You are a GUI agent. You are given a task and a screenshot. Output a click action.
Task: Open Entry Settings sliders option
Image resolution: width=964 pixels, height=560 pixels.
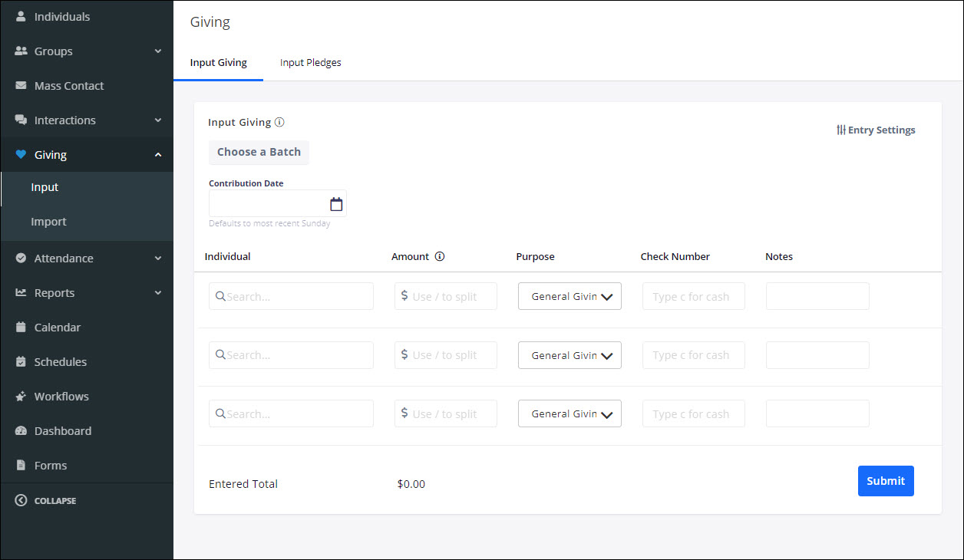(x=876, y=130)
